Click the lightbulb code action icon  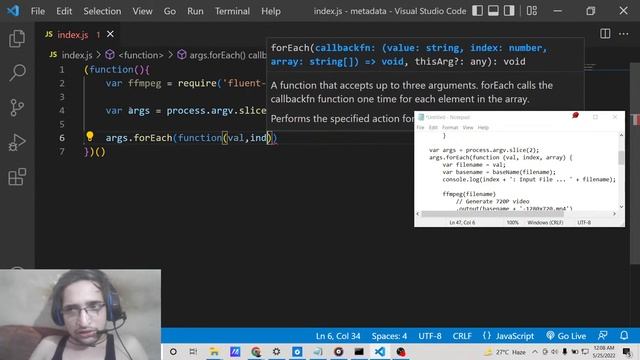90,137
